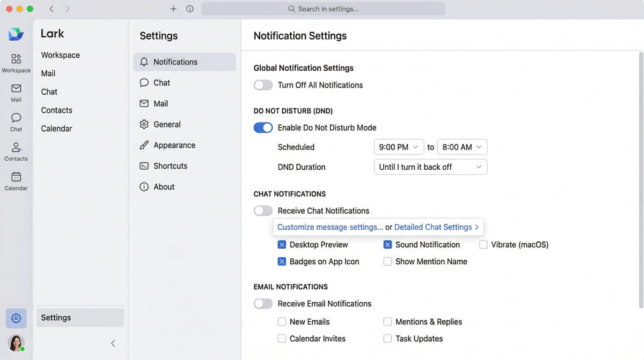Click the info icon in title bar
644x360 pixels.
pyautogui.click(x=190, y=9)
